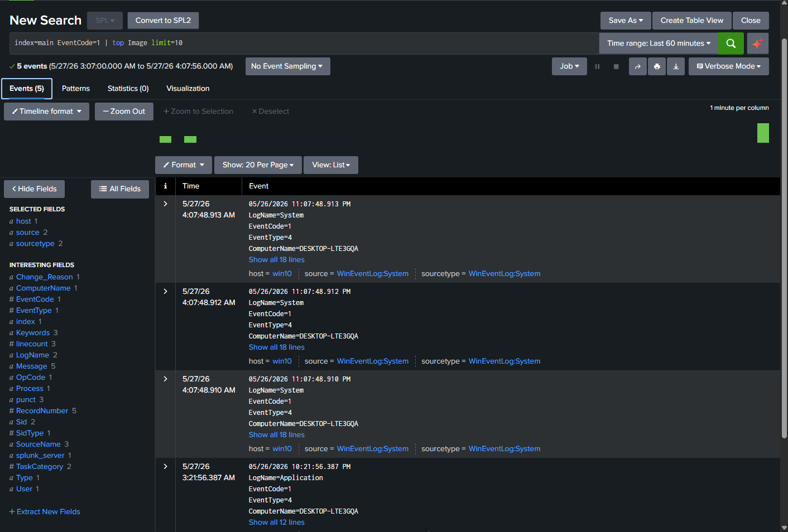Select the second green timeline bar

point(190,139)
